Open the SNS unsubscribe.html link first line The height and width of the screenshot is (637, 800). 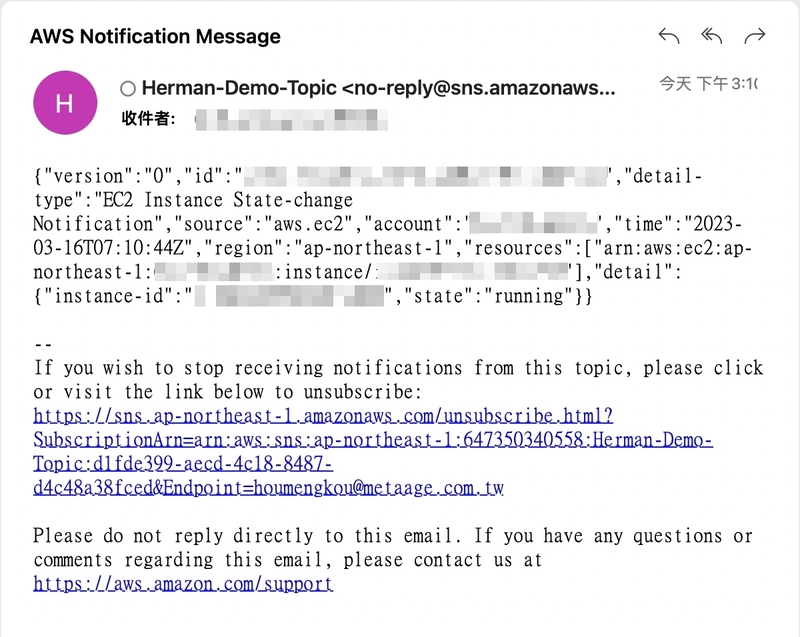click(323, 416)
